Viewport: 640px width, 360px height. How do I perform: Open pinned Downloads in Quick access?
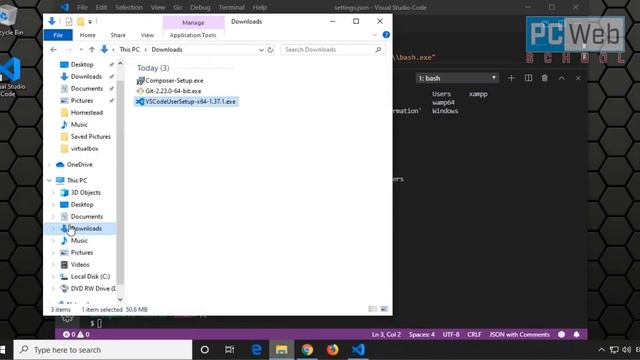(86, 76)
